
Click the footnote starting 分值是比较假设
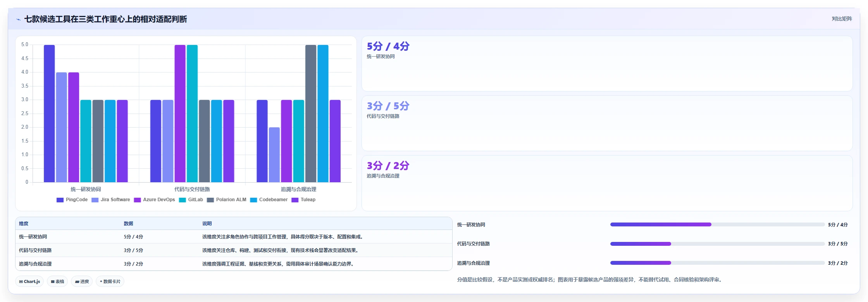point(590,280)
